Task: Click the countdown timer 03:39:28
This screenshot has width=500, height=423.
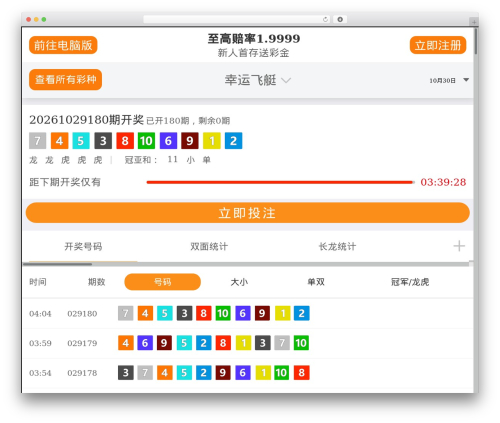Action: pos(443,182)
